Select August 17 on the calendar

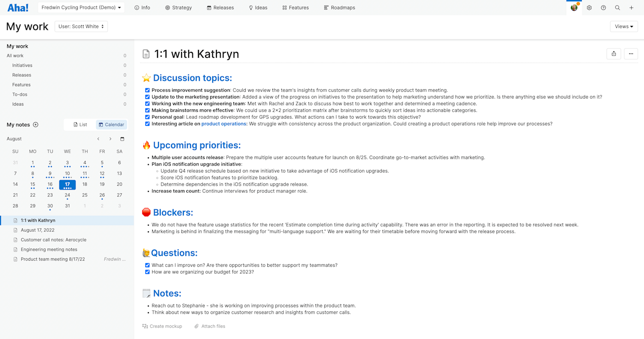[x=67, y=185]
